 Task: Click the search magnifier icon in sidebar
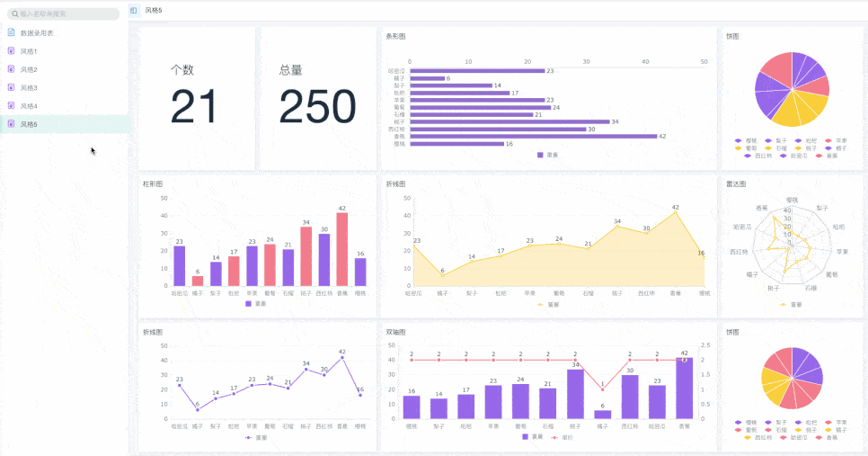[x=15, y=13]
